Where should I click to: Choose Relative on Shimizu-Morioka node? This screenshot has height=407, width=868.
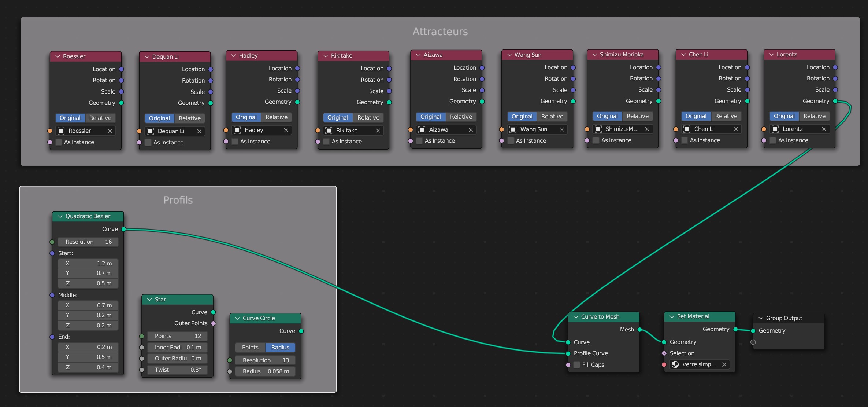tap(637, 116)
